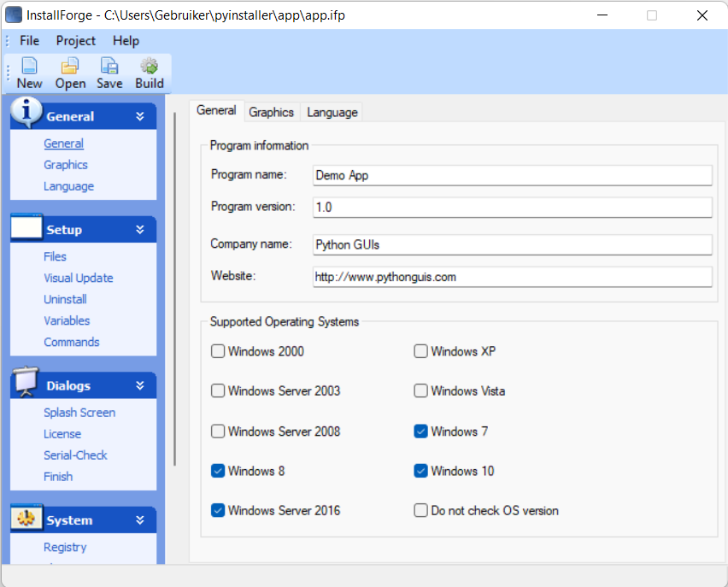Click the Dialogs section presentation screen icon
The image size is (728, 587).
(26, 382)
